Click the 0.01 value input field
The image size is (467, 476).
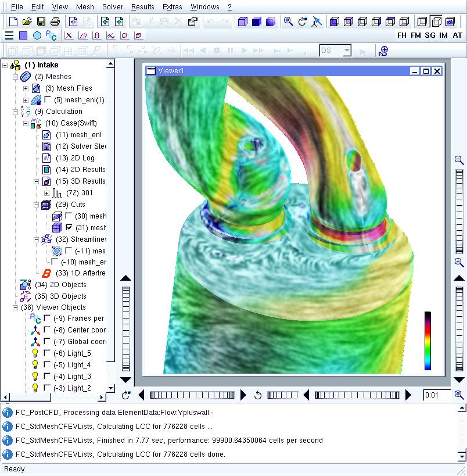(436, 395)
